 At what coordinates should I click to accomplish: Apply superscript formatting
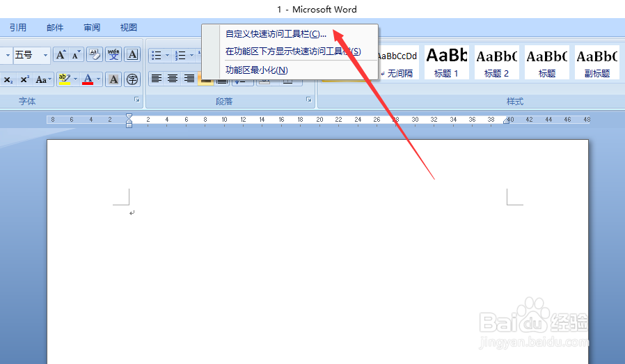[24, 79]
